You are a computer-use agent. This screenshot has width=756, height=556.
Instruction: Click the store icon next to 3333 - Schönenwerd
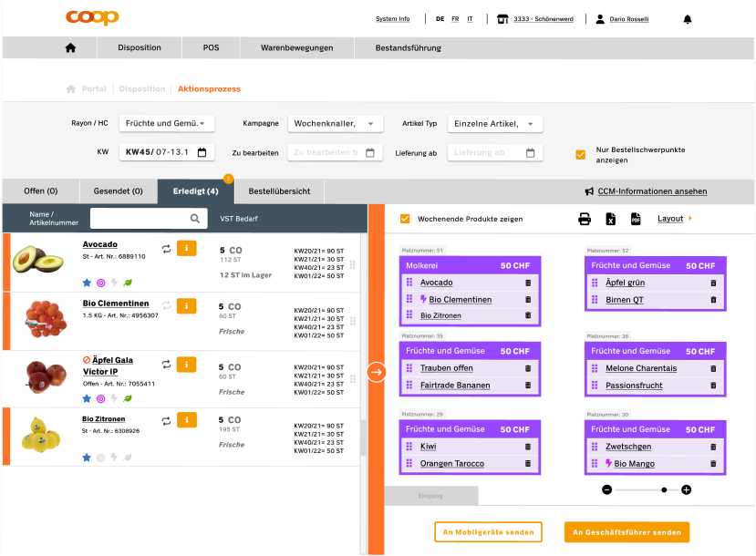(x=502, y=19)
